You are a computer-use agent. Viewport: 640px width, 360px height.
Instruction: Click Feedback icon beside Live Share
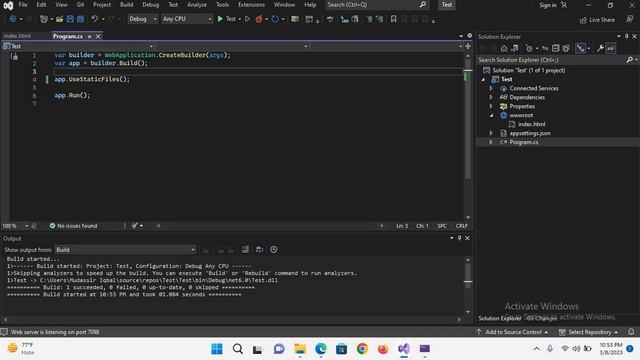tap(630, 19)
